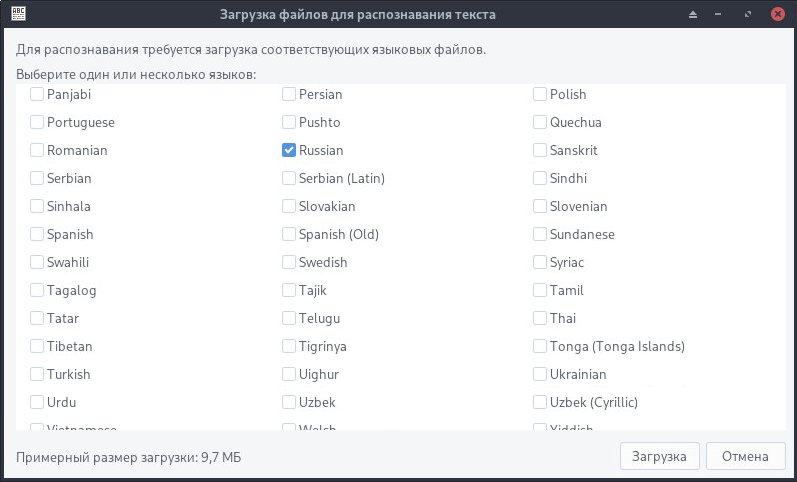The image size is (797, 482).
Task: Check the Portuguese language option
Action: [x=37, y=122]
